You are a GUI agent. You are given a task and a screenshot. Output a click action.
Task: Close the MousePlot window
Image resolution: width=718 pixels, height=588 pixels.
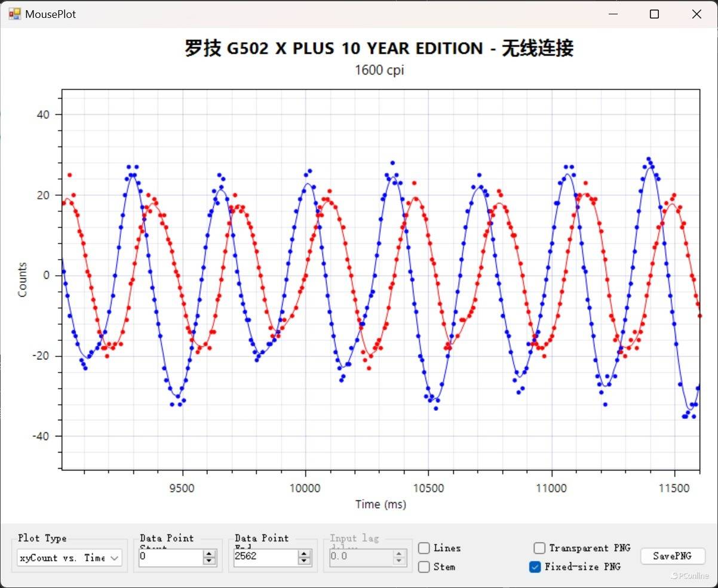(x=696, y=14)
